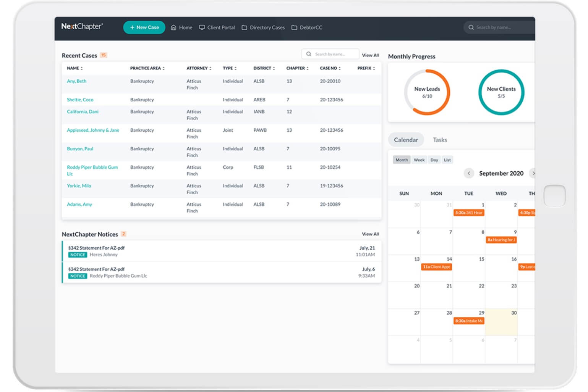This screenshot has width=588, height=392.
Task: Click the NextChapter logo
Action: tap(82, 27)
